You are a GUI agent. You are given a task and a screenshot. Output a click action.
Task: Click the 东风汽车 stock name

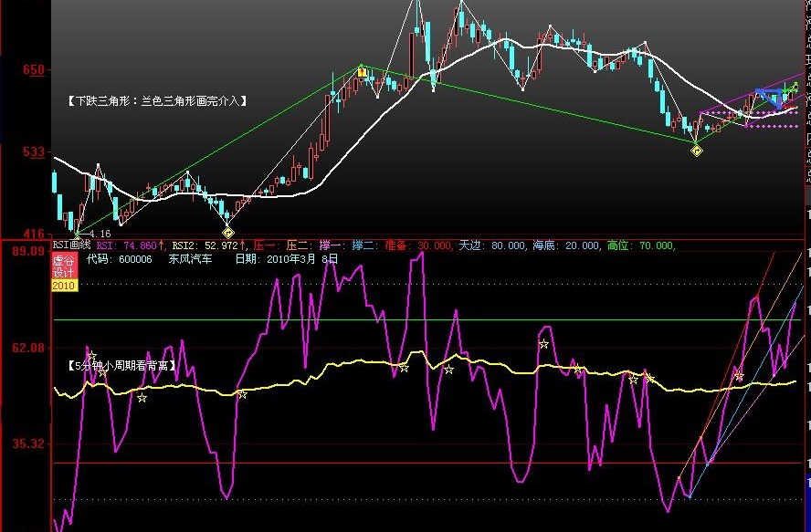point(190,258)
